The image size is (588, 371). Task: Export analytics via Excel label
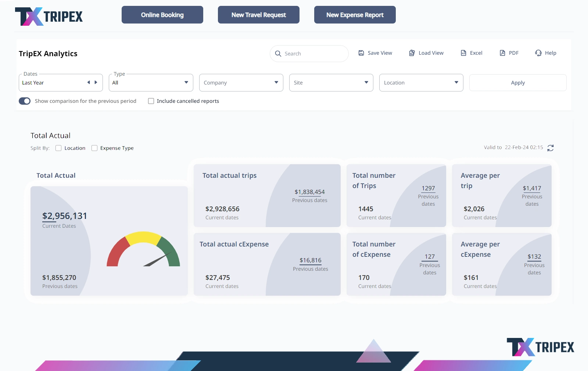(476, 53)
